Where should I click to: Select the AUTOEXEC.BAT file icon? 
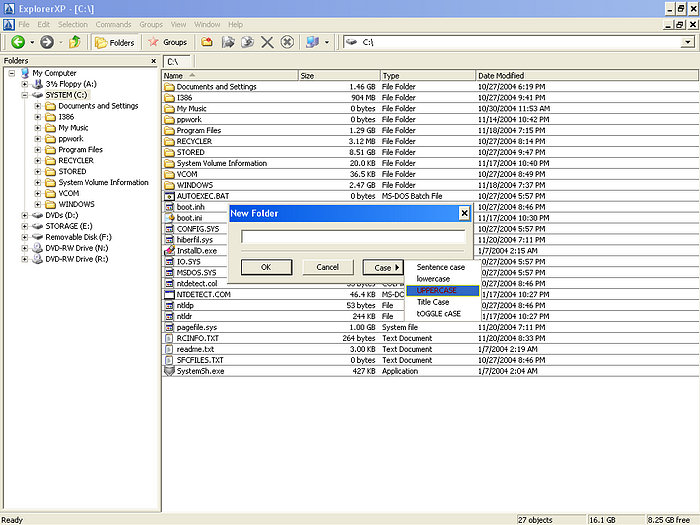[x=169, y=196]
